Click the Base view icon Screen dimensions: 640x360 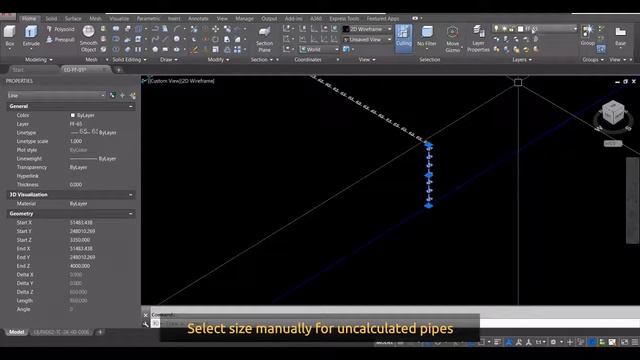coord(620,36)
